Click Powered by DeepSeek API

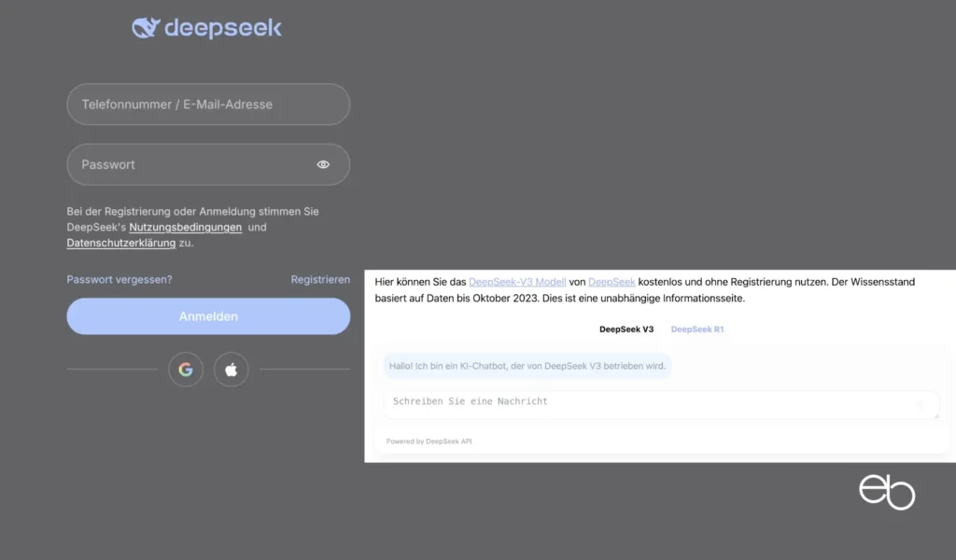429,440
